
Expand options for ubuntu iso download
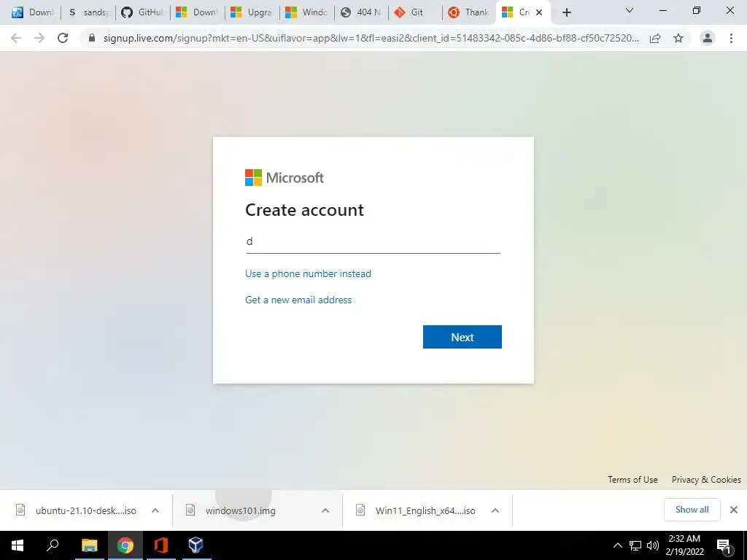[155, 510]
